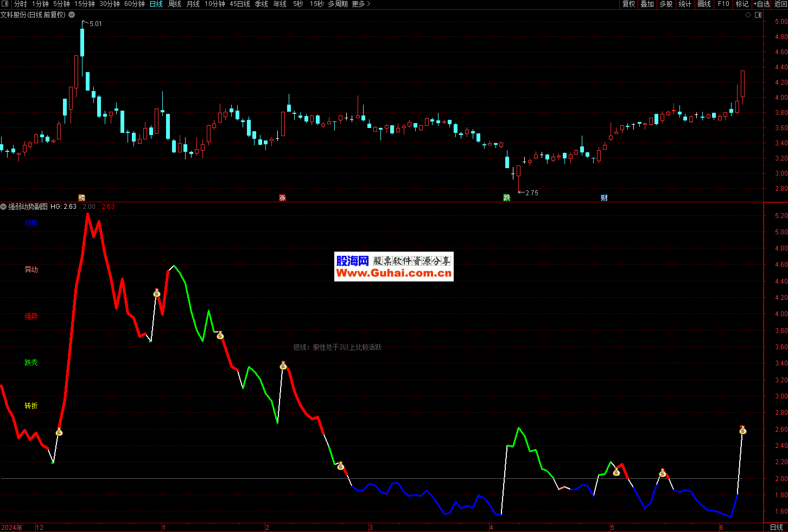Screen dimensions: 788x532
Task: Click the month 4 marker on time axis
Action: 491,528
